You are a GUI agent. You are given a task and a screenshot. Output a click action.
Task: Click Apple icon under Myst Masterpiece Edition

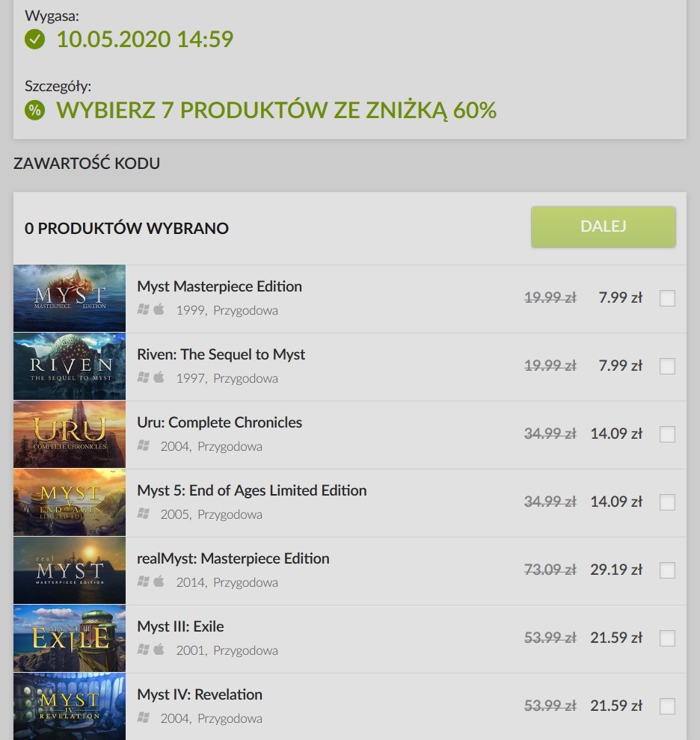[x=159, y=309]
